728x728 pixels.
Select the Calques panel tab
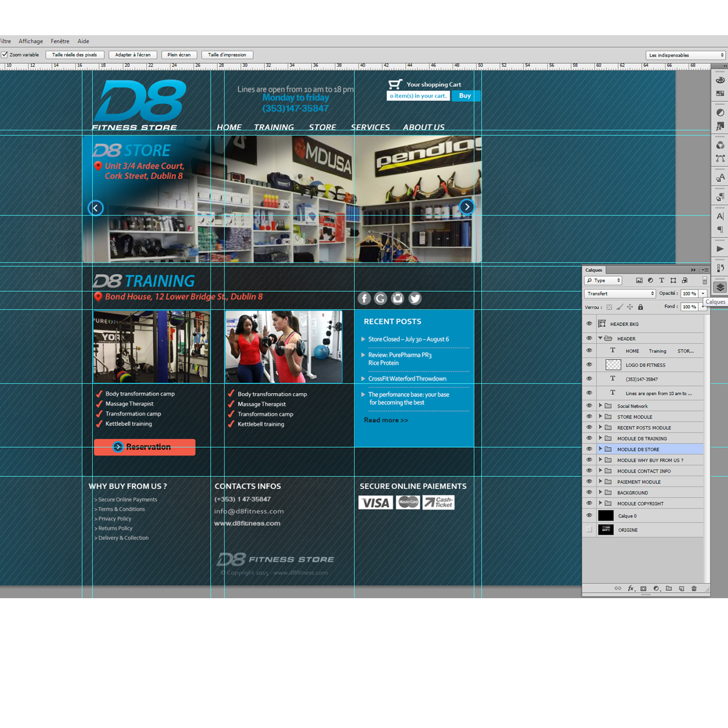[x=594, y=270]
